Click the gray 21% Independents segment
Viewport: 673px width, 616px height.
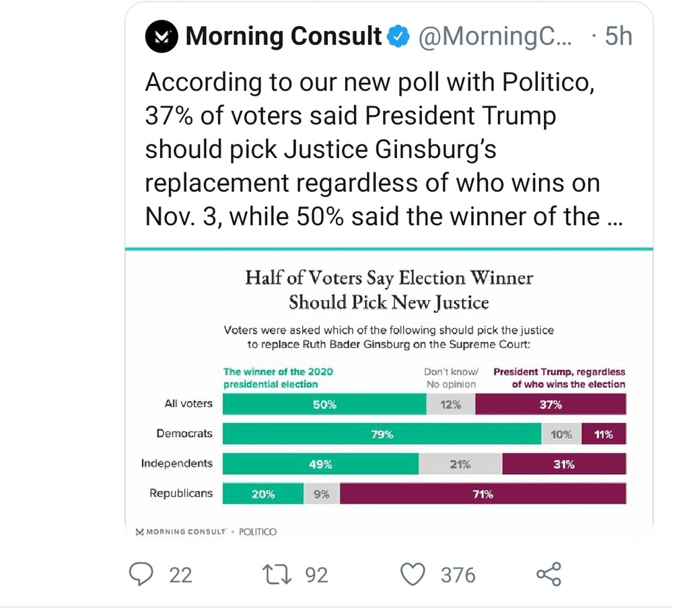[460, 464]
